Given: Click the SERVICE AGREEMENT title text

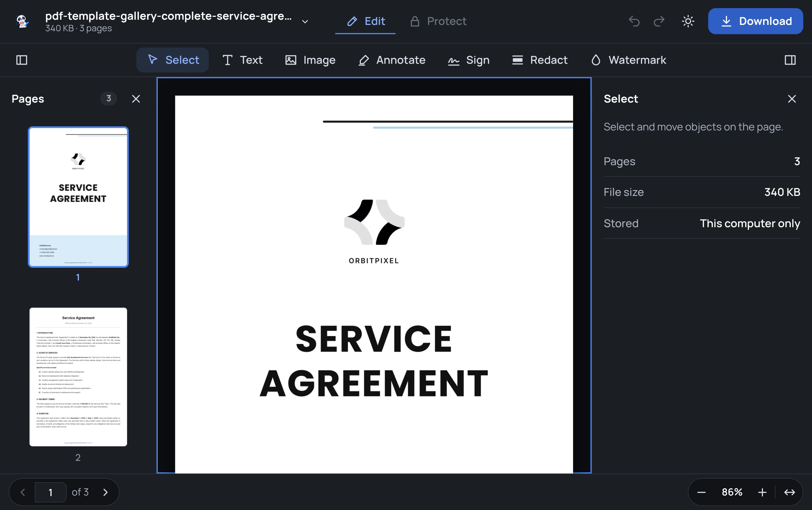Looking at the screenshot, I should point(374,361).
